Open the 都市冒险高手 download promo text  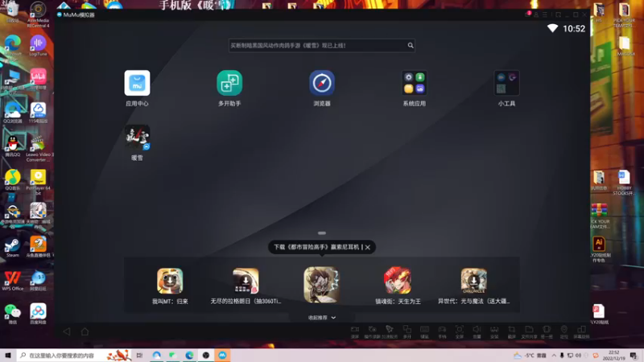tap(316, 247)
